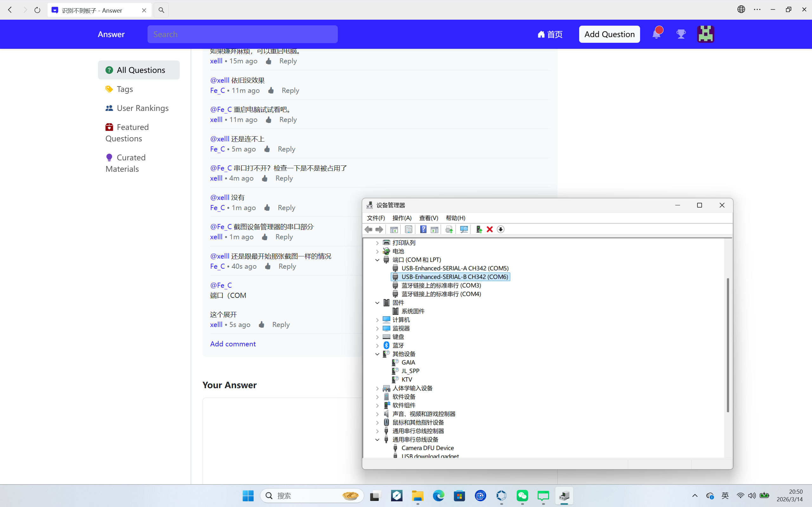Open the notifications bell icon

point(656,34)
